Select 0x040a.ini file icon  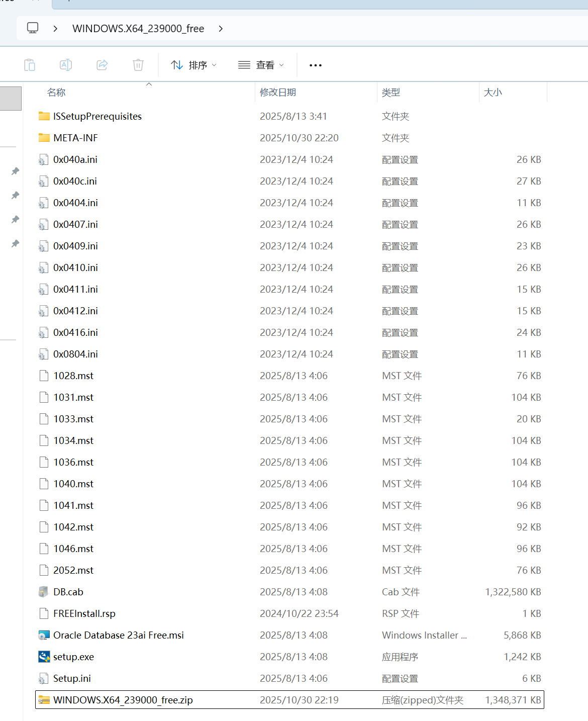(x=44, y=160)
